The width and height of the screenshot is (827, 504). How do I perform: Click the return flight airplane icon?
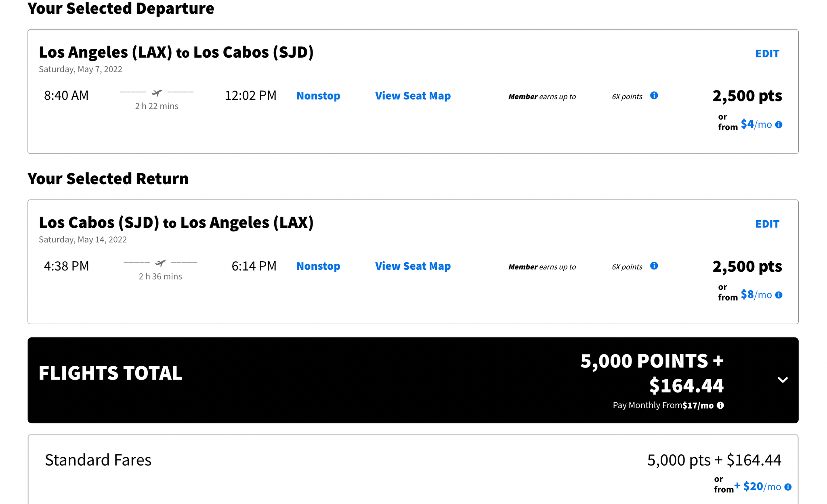point(160,263)
